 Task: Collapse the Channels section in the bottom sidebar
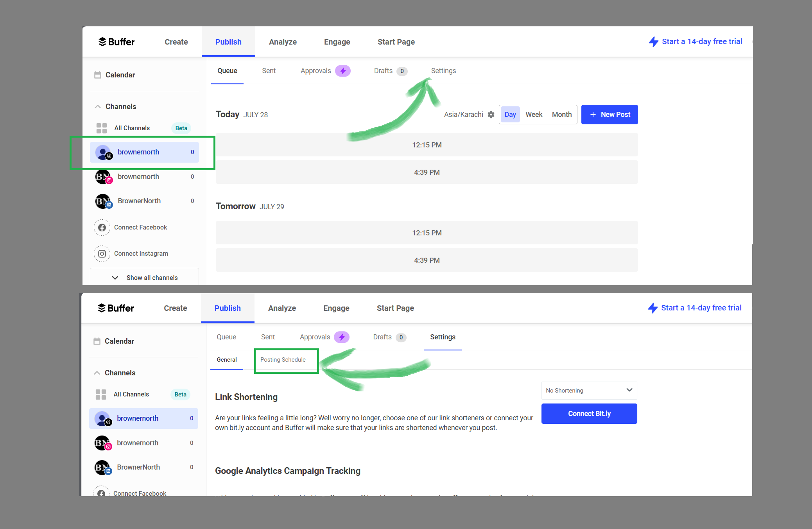pyautogui.click(x=97, y=373)
